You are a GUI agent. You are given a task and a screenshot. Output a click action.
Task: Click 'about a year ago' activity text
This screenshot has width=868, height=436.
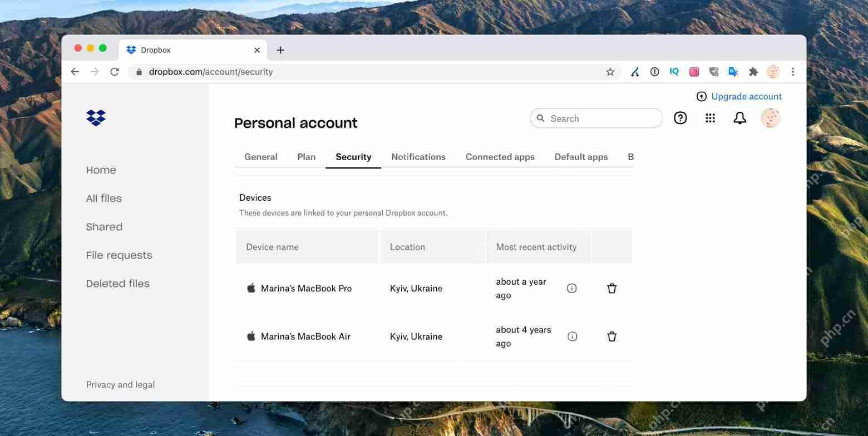(521, 288)
